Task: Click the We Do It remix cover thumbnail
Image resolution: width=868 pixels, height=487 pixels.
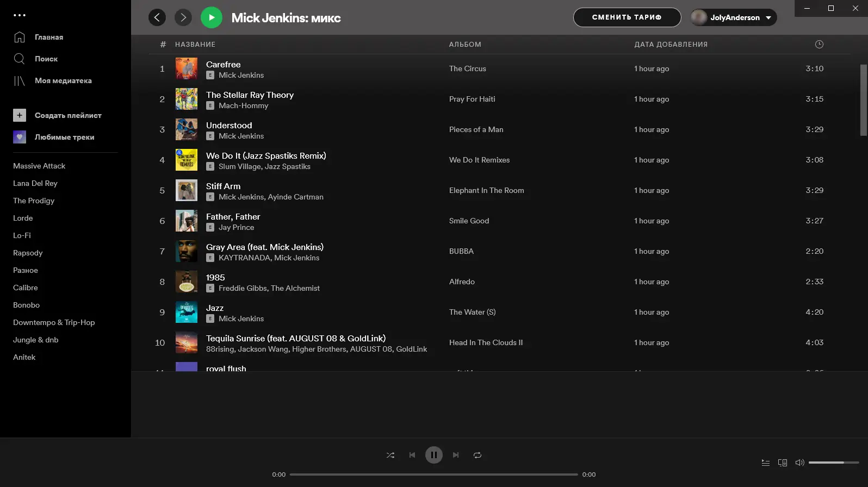Action: [x=187, y=160]
